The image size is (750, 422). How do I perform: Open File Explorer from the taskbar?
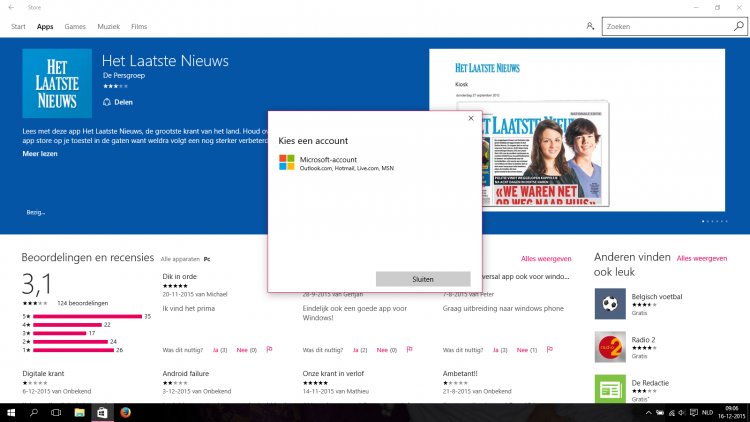tap(79, 412)
